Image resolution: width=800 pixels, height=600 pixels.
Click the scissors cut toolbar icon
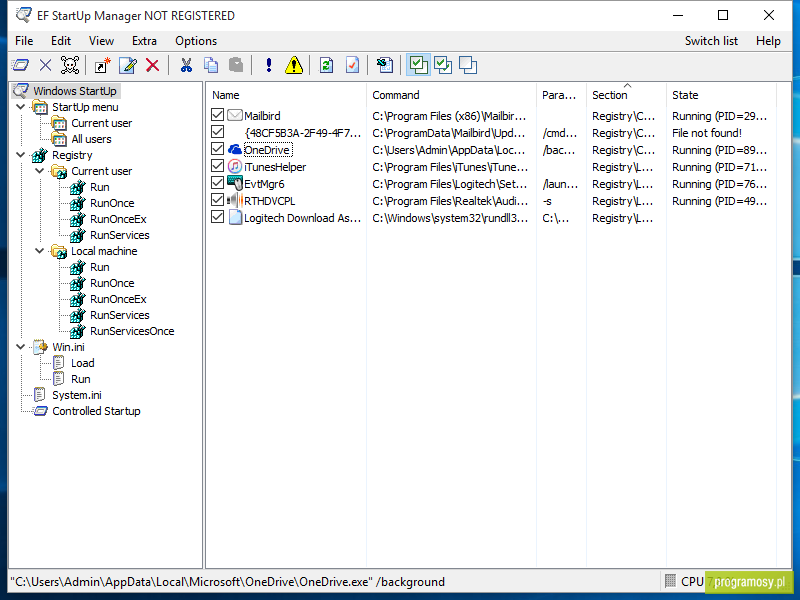pos(186,65)
